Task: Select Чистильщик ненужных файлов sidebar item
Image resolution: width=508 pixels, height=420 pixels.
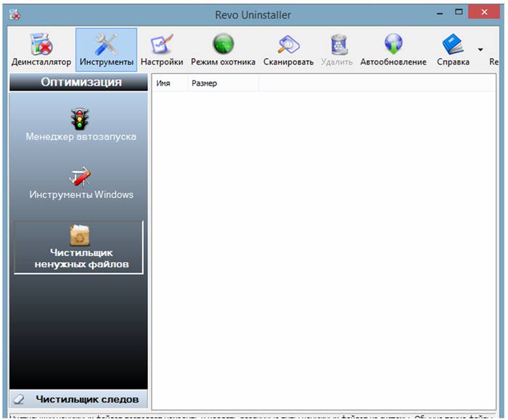Action: 79,247
